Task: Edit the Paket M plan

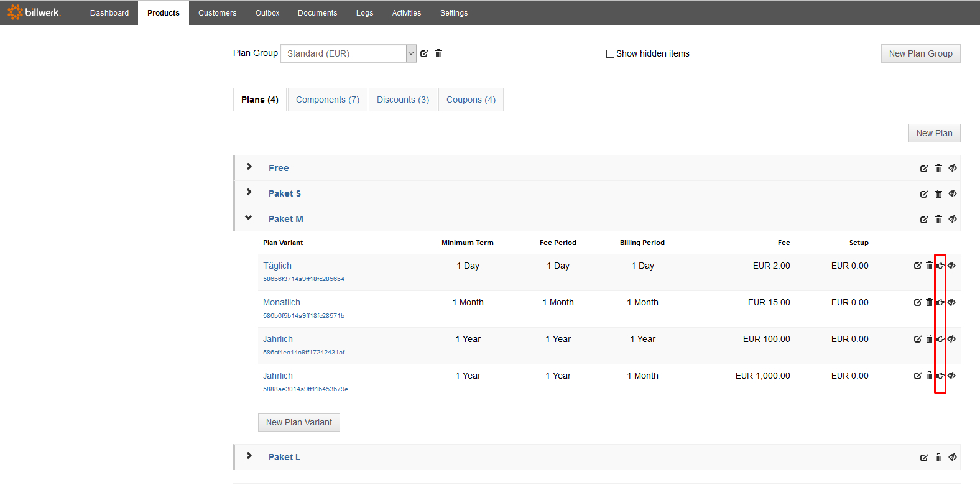Action: [x=924, y=220]
